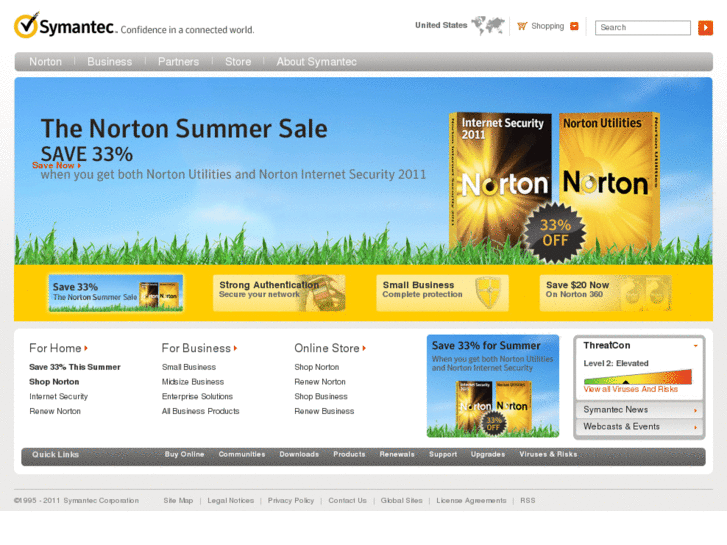This screenshot has height=545, width=727.
Task: Click Upgrades in Quick Links
Action: (488, 455)
